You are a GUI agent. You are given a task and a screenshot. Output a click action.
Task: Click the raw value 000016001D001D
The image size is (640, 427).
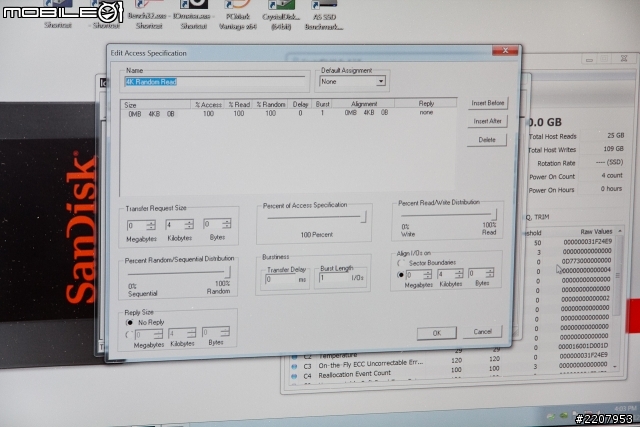coord(583,346)
